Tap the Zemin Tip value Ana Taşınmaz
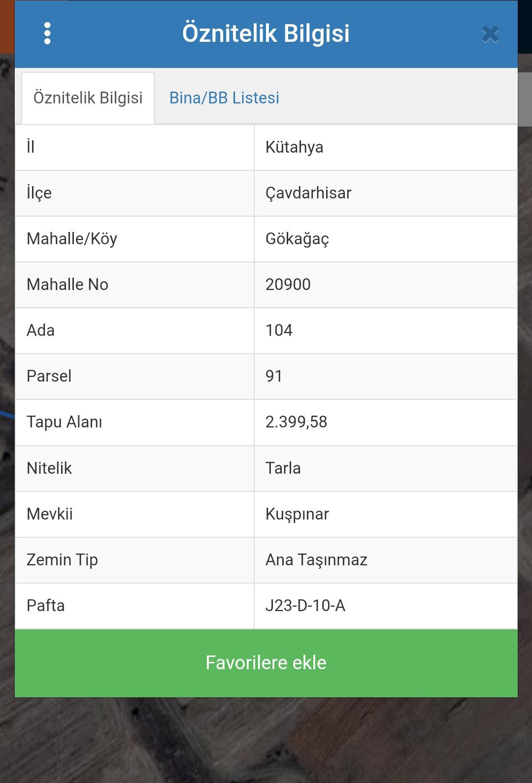 316,560
